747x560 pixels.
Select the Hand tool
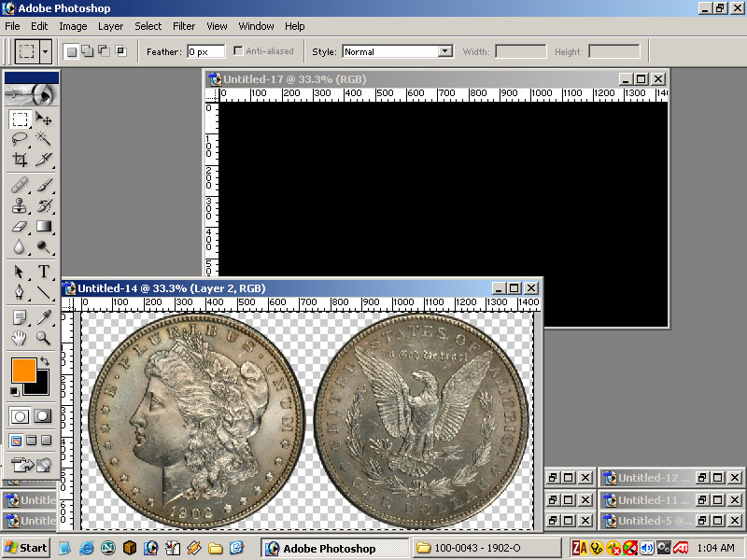(x=20, y=338)
